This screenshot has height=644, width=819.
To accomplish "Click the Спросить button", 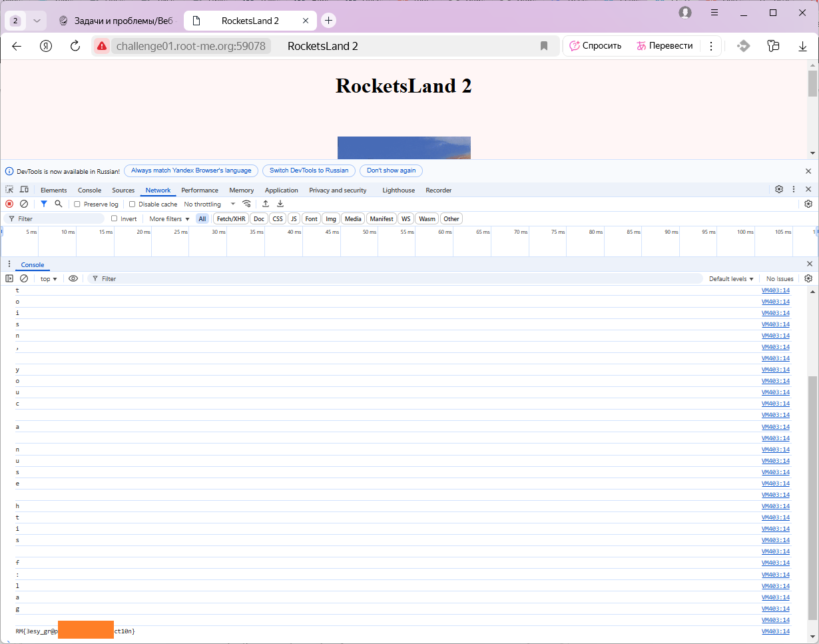I will pyautogui.click(x=595, y=46).
